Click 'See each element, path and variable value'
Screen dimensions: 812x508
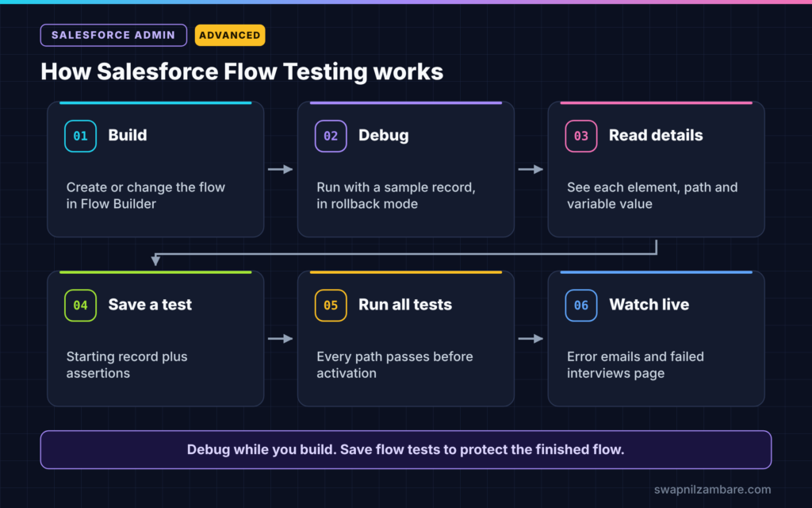tap(652, 195)
